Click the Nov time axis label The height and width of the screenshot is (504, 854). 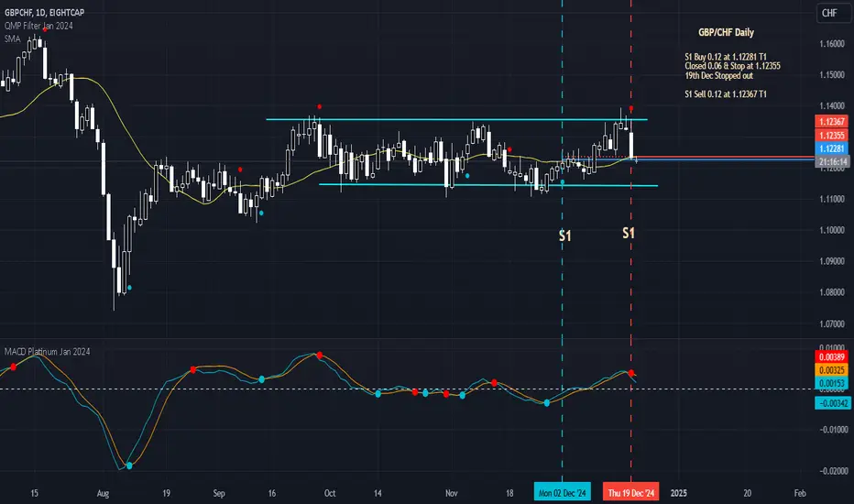(451, 493)
